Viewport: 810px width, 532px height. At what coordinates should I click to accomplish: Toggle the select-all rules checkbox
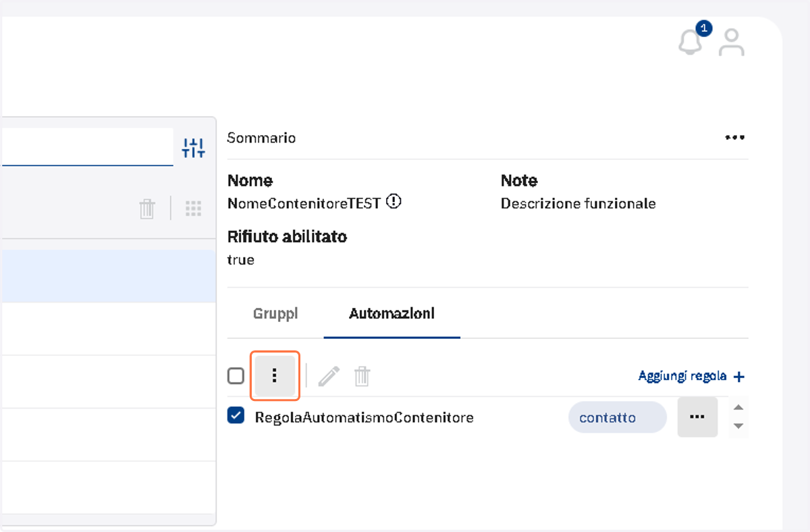point(236,376)
